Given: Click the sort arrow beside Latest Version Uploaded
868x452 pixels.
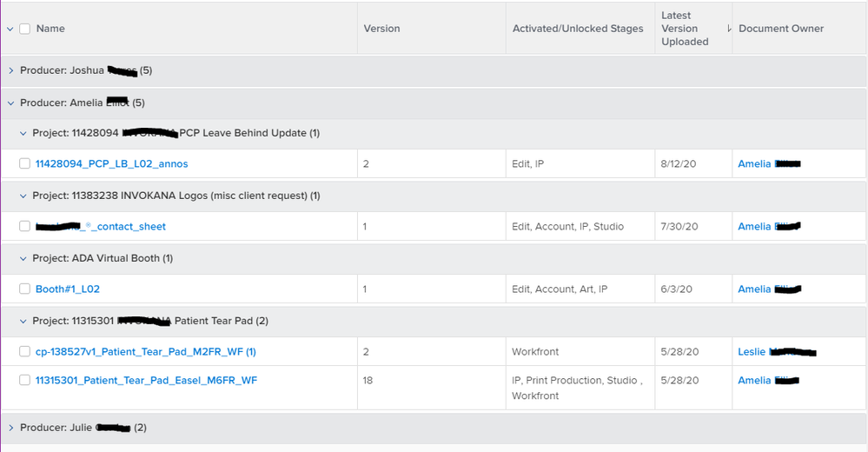Looking at the screenshot, I should pos(728,29).
